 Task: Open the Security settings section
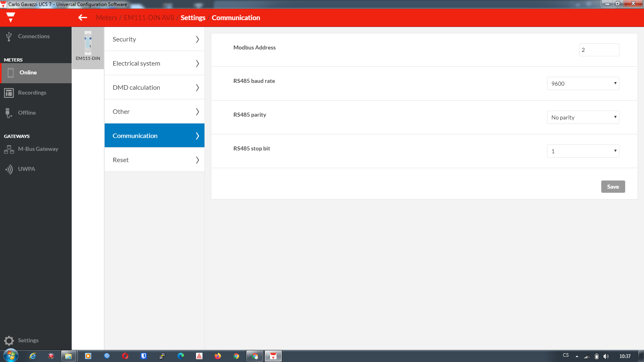coord(155,39)
